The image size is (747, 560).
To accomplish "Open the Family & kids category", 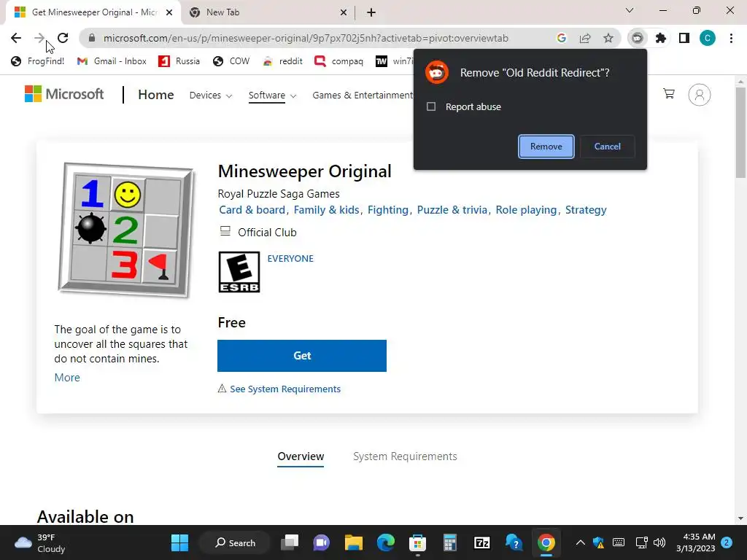I will click(326, 210).
